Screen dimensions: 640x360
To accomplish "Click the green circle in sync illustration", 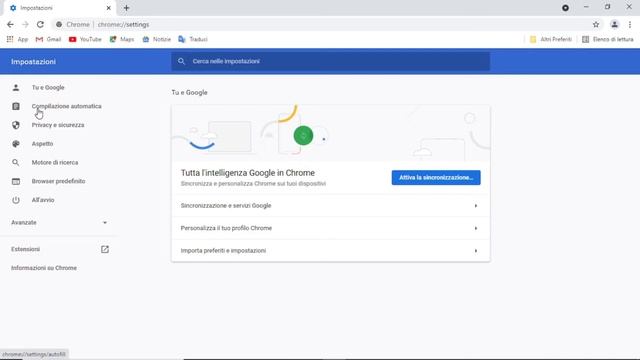I will [x=303, y=136].
